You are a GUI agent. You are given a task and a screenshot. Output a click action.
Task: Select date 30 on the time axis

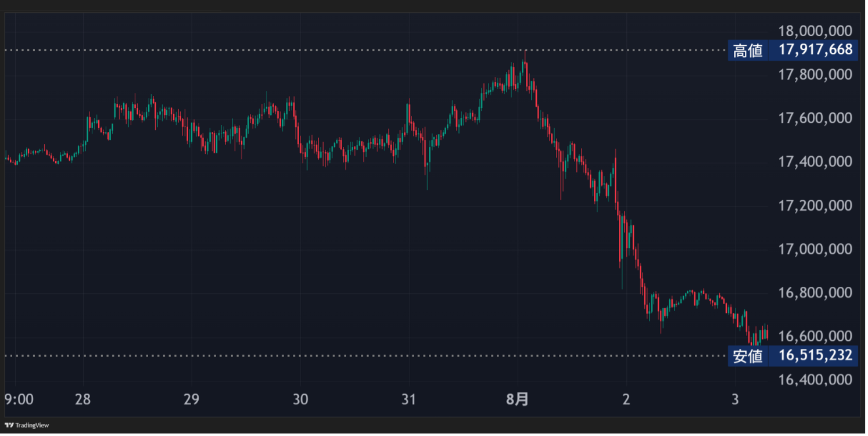point(300,399)
